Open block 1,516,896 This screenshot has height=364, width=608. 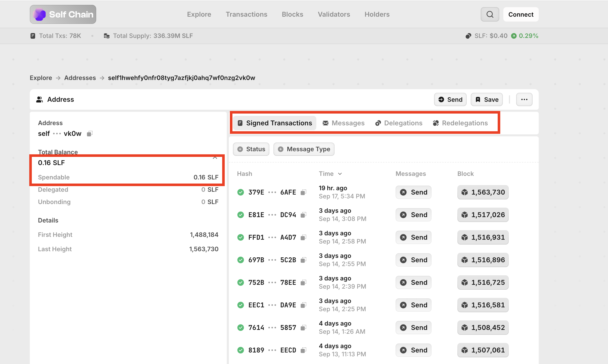coord(483,260)
